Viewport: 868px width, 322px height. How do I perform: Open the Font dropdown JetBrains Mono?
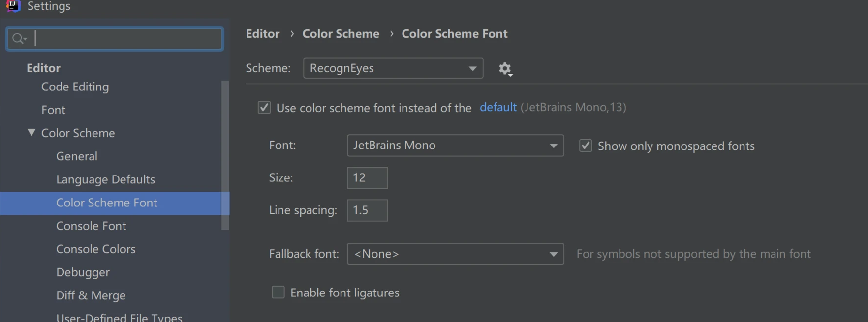(455, 146)
